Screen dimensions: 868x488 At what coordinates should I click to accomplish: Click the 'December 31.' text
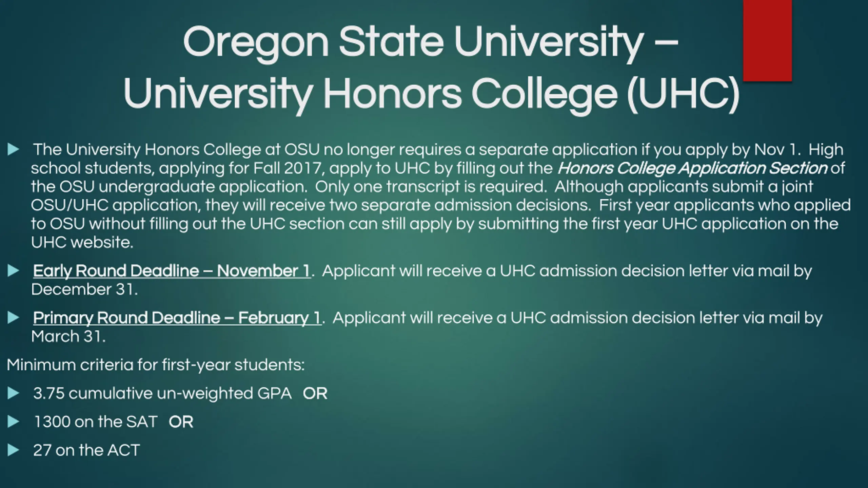point(84,289)
